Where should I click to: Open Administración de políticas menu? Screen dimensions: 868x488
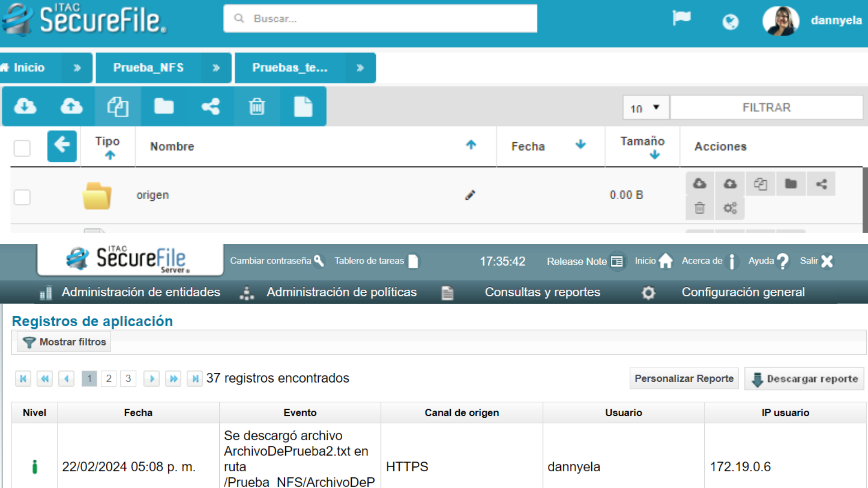[341, 292]
